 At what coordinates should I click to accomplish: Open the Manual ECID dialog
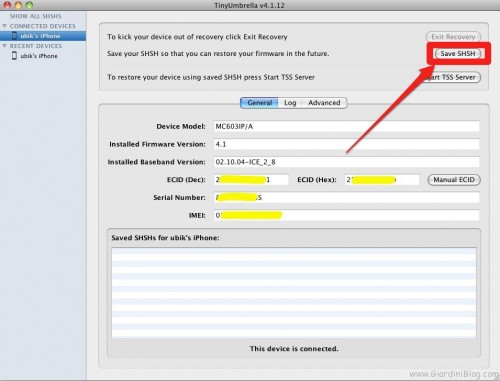coord(454,180)
